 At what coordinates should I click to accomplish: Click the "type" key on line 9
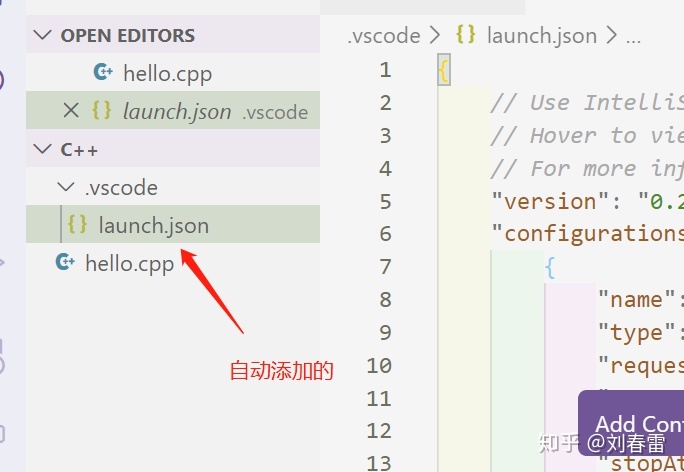[x=636, y=333]
